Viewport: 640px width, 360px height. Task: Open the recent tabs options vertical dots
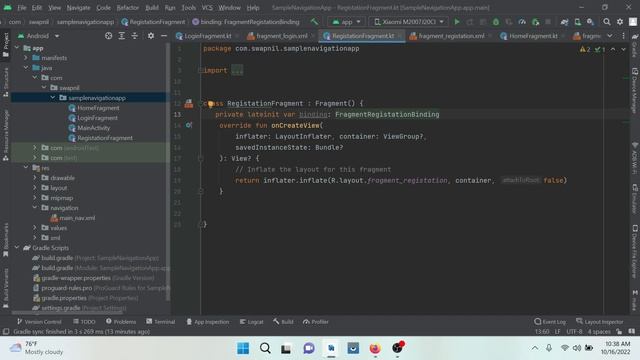point(623,36)
